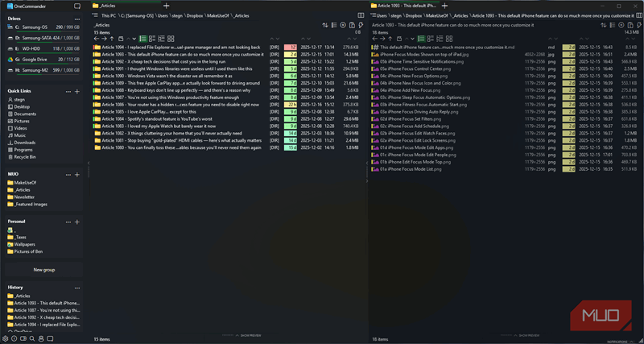
Task: Switch left pane to second list view mode
Action: pos(152,39)
